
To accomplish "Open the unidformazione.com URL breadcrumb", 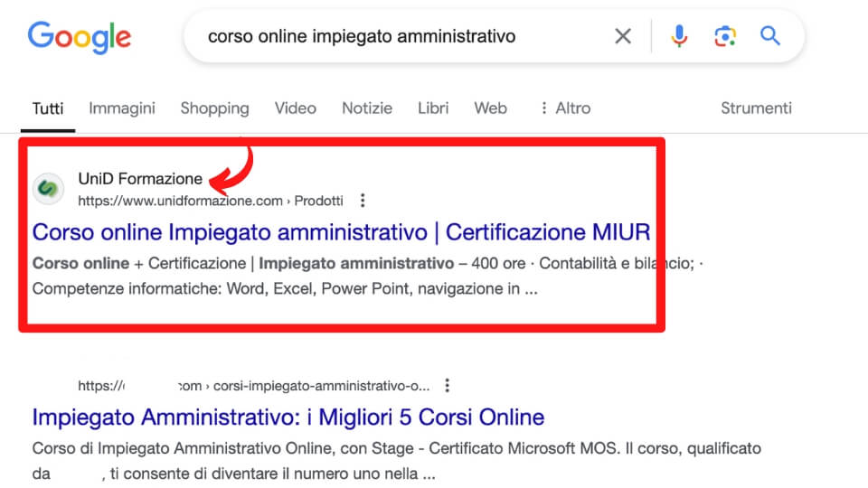I will coord(211,201).
